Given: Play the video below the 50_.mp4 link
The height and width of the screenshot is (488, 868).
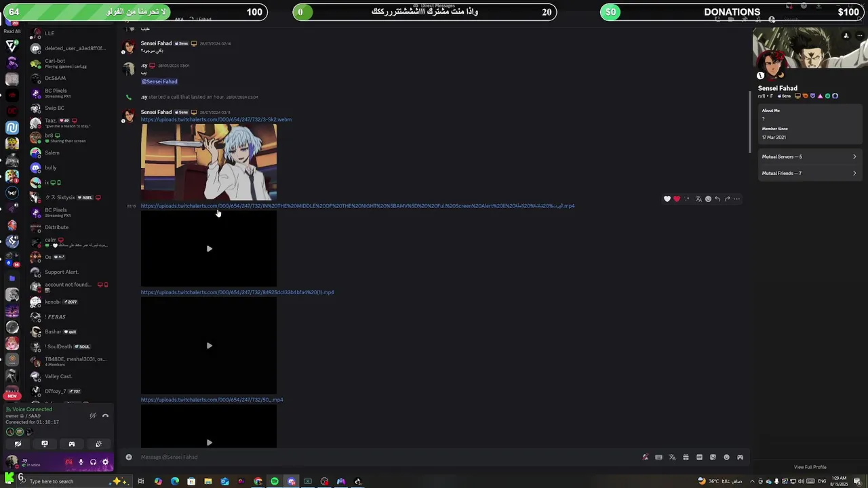Looking at the screenshot, I should tap(209, 443).
